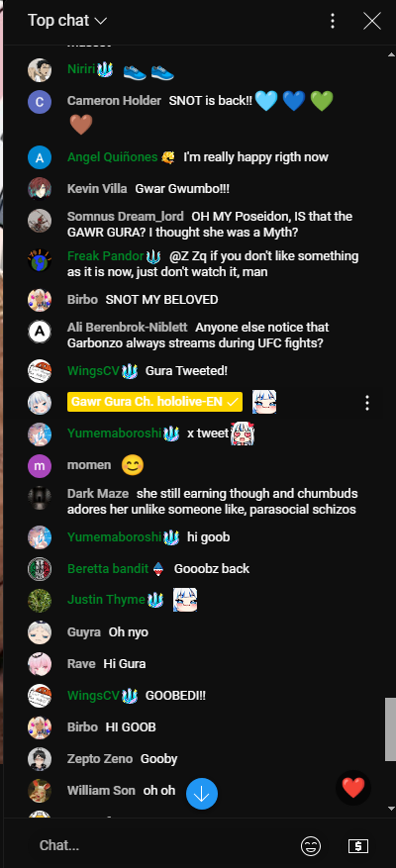Click Cameron Holder's avatar with letter C

click(x=40, y=102)
